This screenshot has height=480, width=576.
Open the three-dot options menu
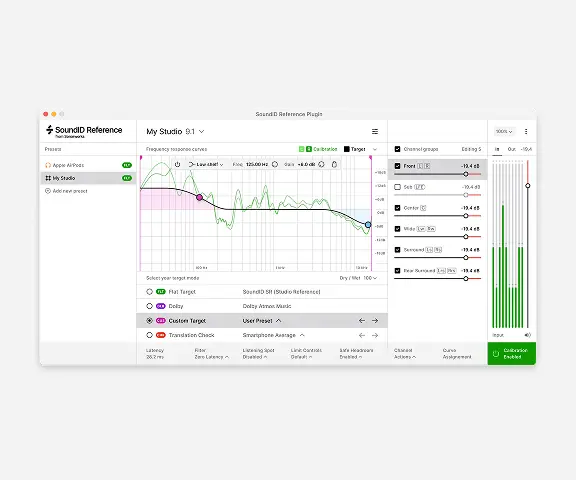coord(526,131)
